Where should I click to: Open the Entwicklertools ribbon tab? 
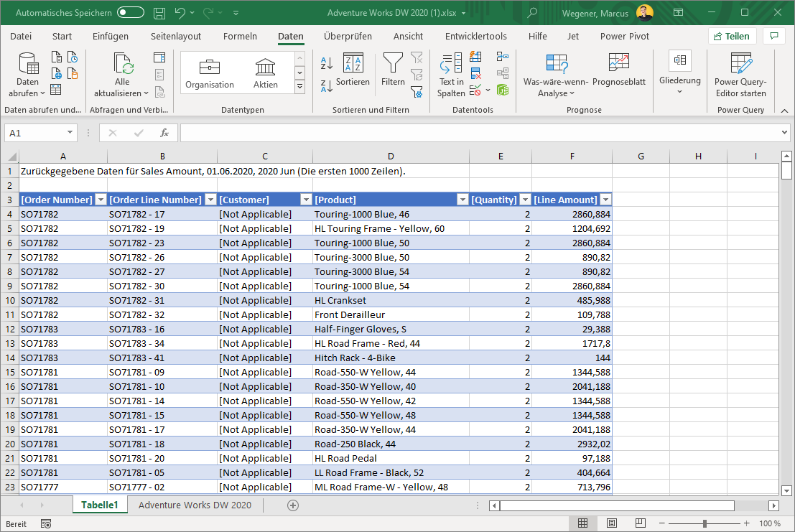(475, 37)
